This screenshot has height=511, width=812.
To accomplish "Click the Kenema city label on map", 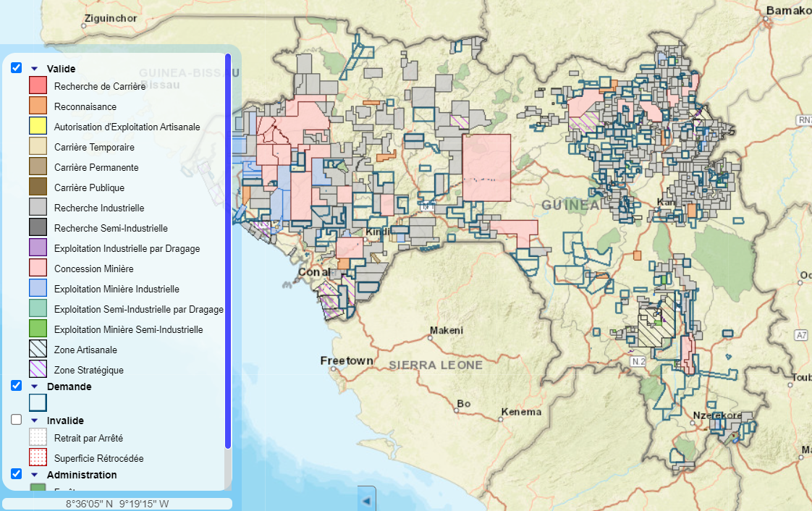I will (521, 412).
